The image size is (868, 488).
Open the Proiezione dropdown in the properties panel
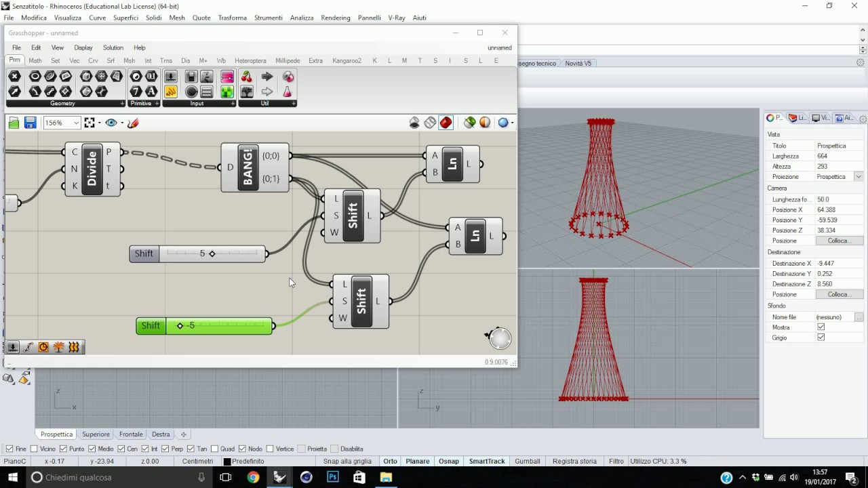(x=859, y=177)
